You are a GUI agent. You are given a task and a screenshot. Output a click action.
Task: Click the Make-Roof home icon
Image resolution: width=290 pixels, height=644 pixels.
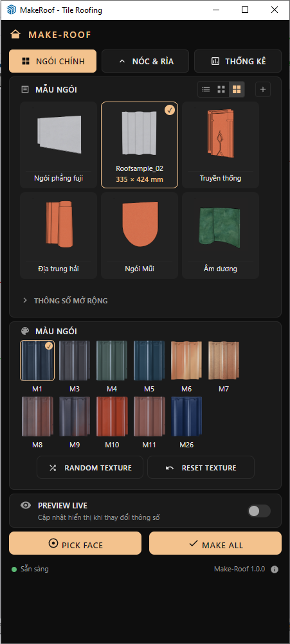[x=15, y=35]
